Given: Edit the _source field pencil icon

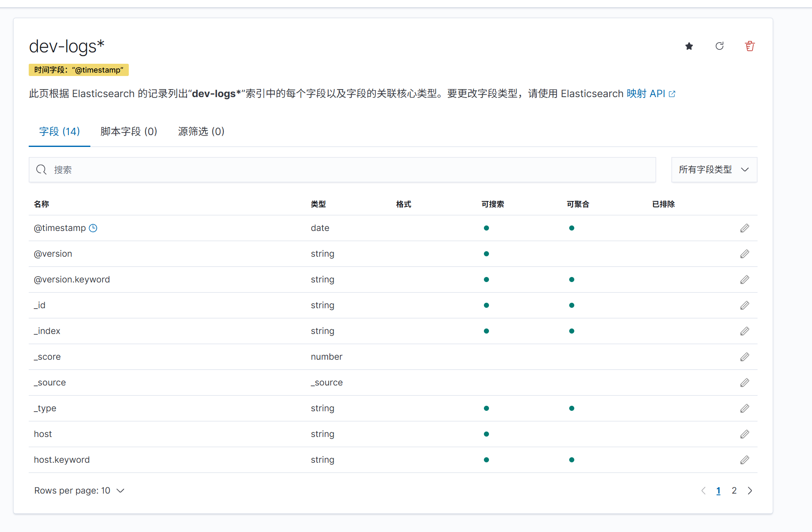Looking at the screenshot, I should tap(744, 383).
